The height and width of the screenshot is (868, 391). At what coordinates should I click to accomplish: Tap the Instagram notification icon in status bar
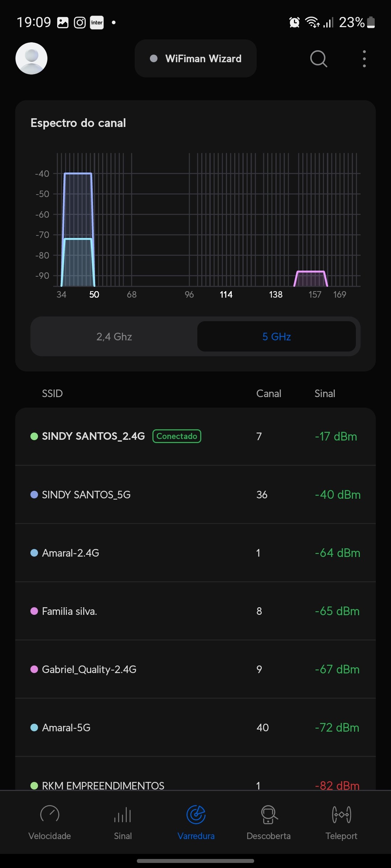[80, 23]
